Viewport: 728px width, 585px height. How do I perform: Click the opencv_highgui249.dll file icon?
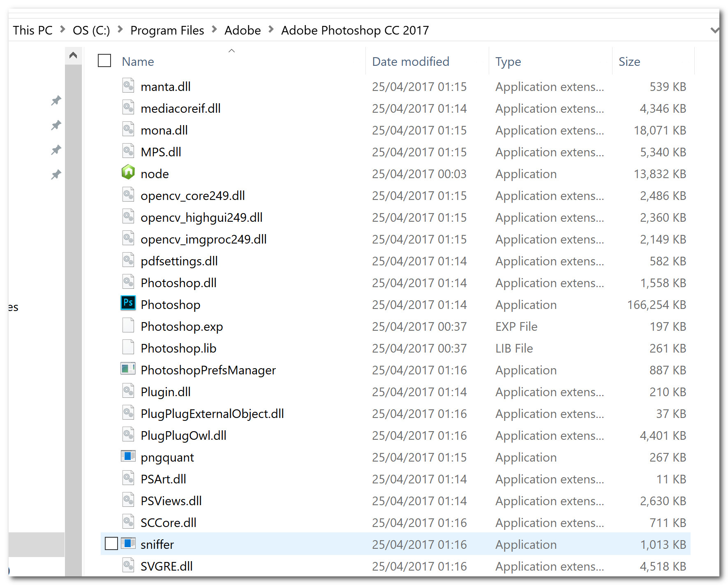128,216
